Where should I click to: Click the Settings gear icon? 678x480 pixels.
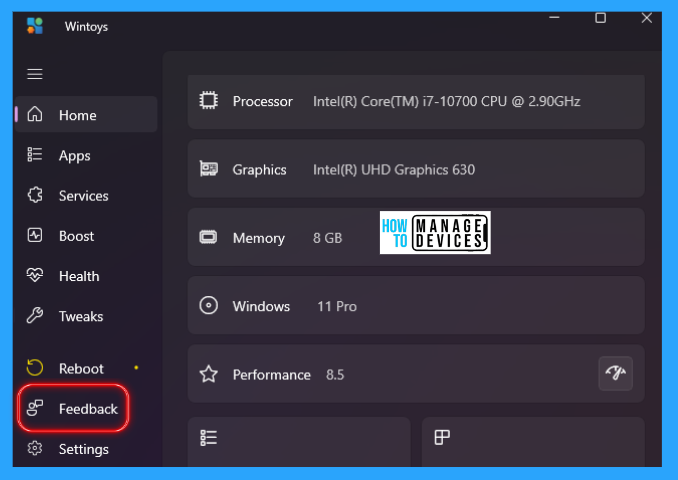tap(35, 448)
